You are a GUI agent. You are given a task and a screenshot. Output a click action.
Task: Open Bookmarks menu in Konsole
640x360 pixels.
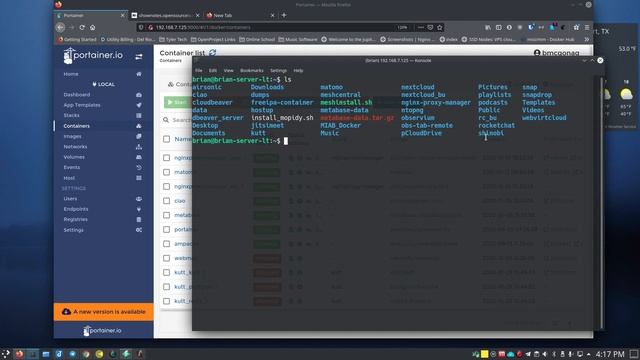coord(251,71)
